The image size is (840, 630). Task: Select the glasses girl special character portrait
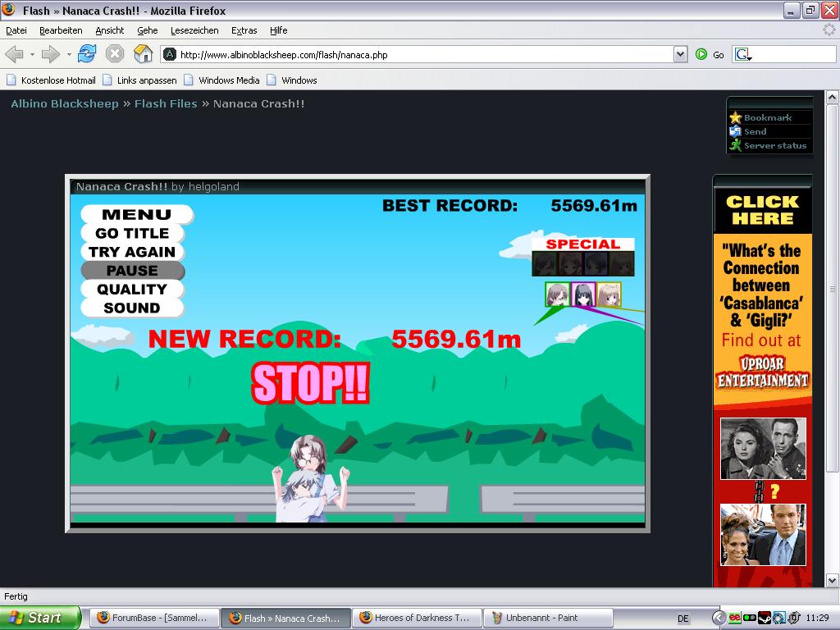tap(557, 294)
